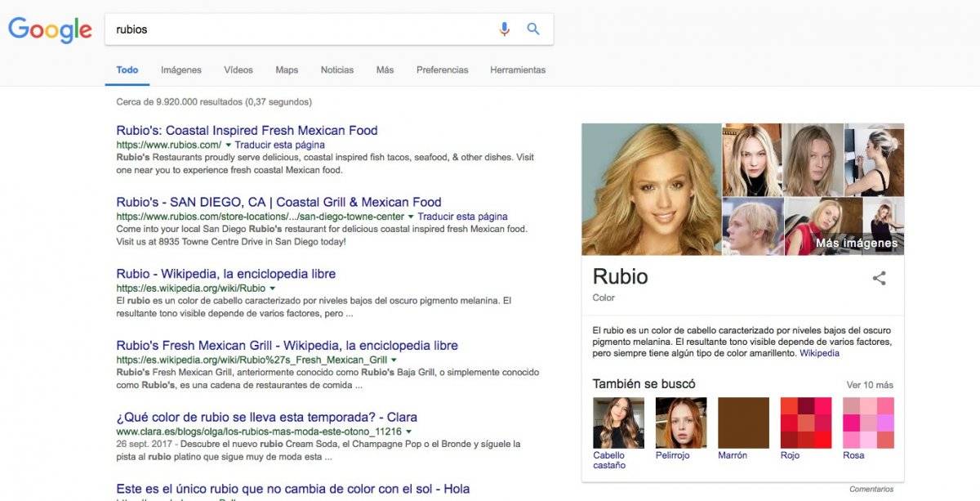Open Preferencias menu
Image resolution: width=980 pixels, height=501 pixels.
(443, 70)
